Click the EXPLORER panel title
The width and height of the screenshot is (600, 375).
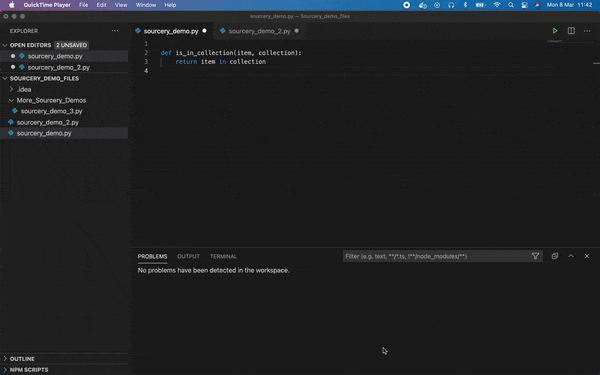click(24, 31)
